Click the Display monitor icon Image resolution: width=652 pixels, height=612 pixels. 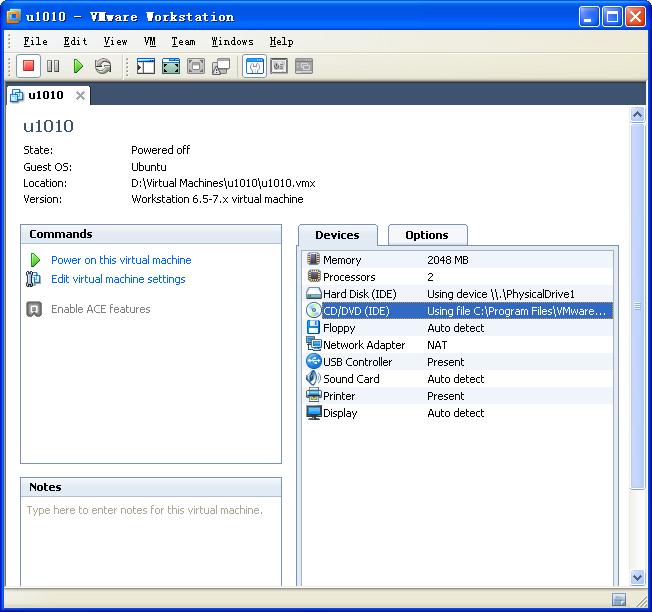pyautogui.click(x=314, y=412)
